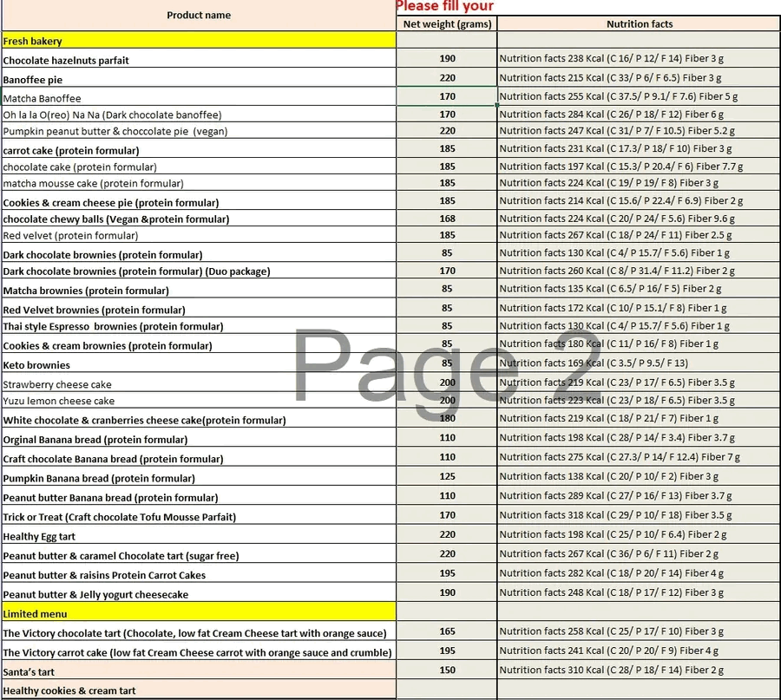Select nutrition facts 310 Kcal for Santa's tart

[x=639, y=671]
